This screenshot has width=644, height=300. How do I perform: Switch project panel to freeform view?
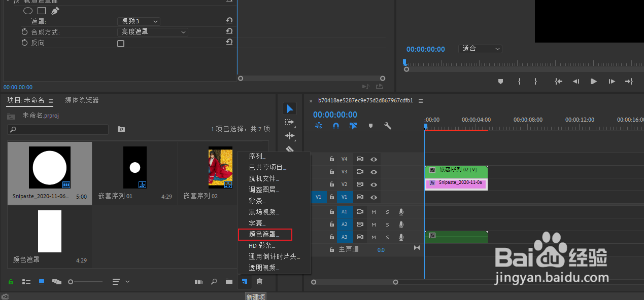pyautogui.click(x=56, y=281)
